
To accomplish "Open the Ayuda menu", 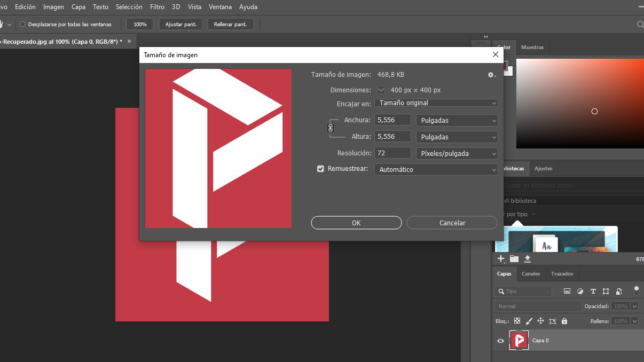I will 248,7.
